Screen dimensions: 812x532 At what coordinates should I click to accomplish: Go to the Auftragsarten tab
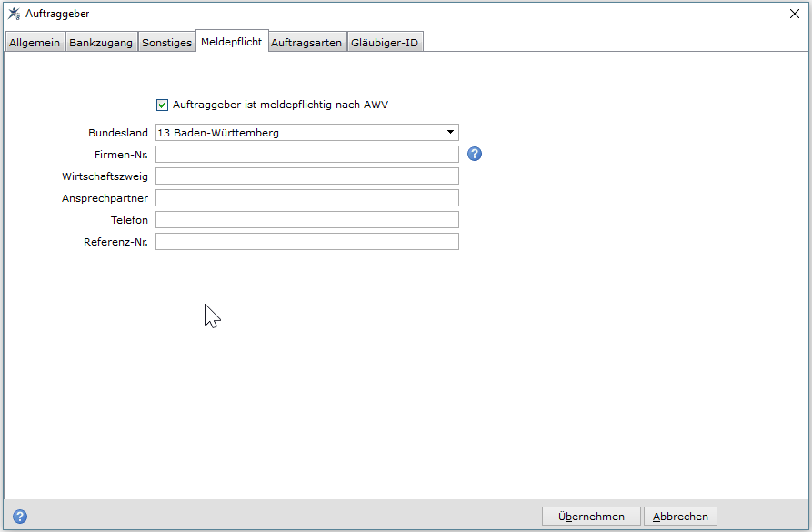tap(306, 43)
